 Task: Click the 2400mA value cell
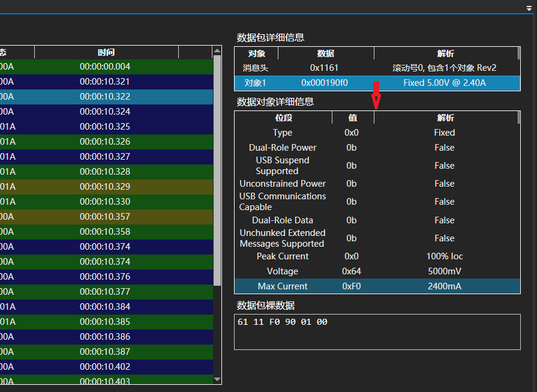coord(445,286)
